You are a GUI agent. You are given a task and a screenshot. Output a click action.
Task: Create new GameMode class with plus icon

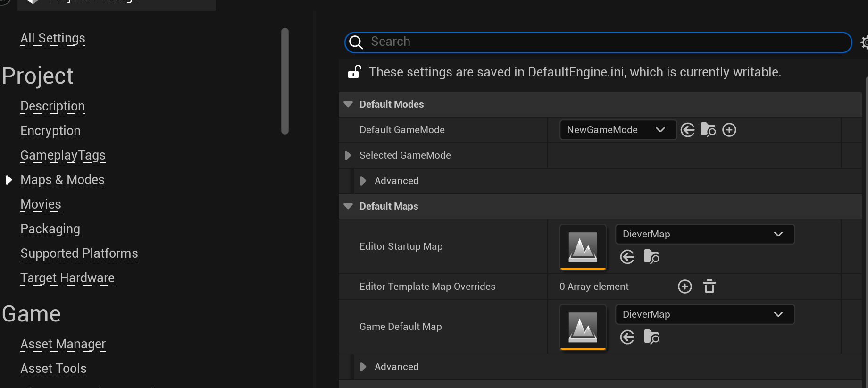click(729, 130)
